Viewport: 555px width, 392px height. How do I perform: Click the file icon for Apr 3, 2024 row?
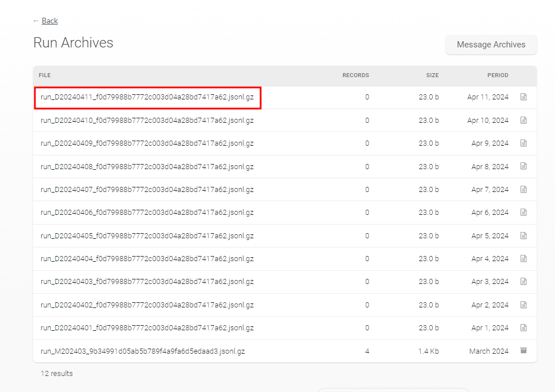pyautogui.click(x=523, y=282)
